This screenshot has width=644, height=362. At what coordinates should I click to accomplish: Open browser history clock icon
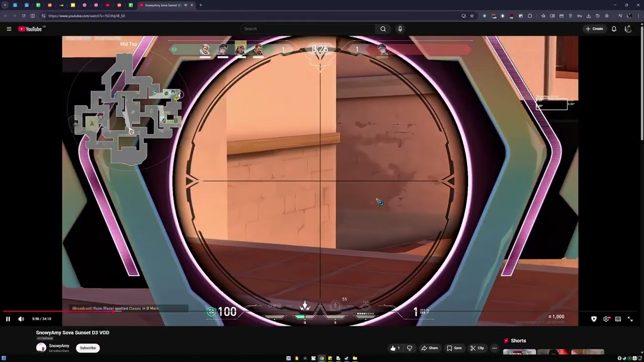598,16
